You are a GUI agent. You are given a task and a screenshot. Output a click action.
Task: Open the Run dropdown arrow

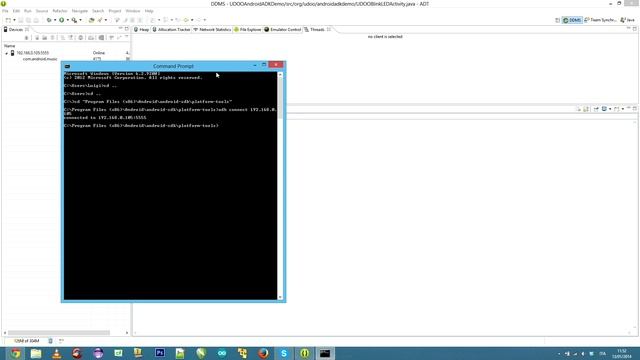tap(68, 20)
